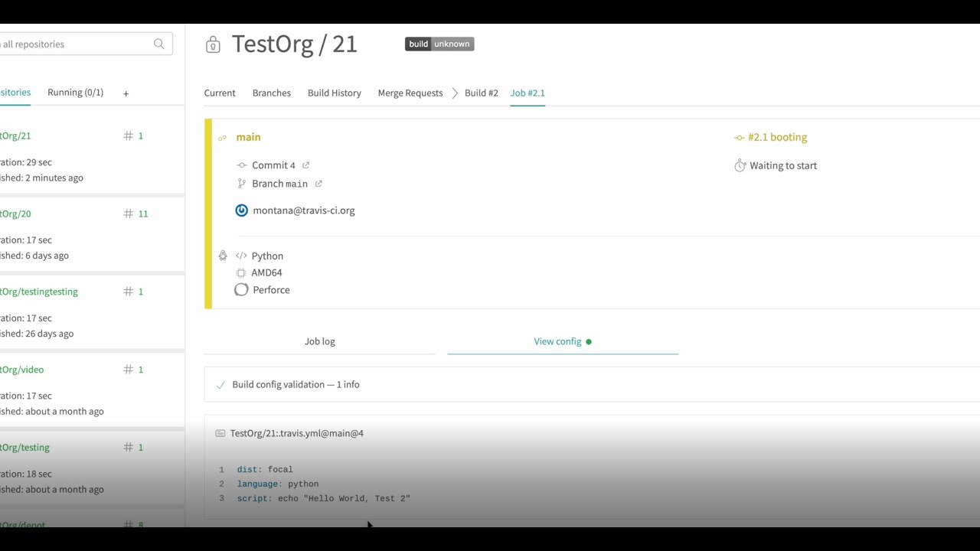This screenshot has height=551, width=980.
Task: Click the commit icon before Commit 4
Action: (x=242, y=165)
